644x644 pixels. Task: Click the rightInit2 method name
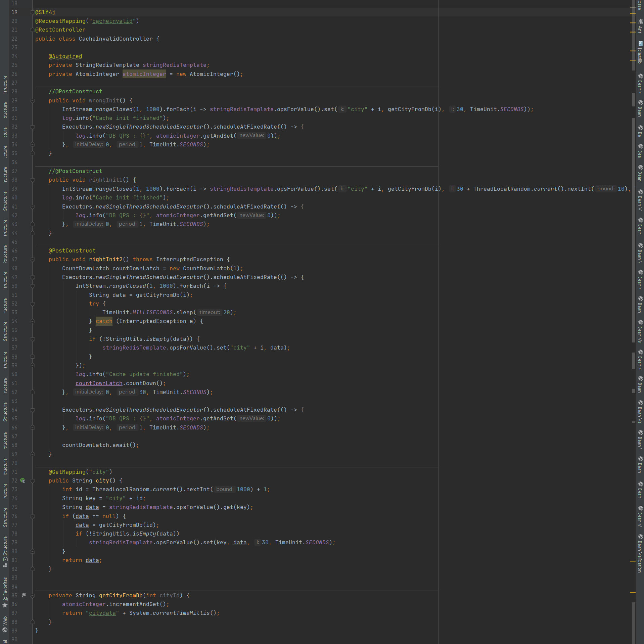(x=105, y=259)
